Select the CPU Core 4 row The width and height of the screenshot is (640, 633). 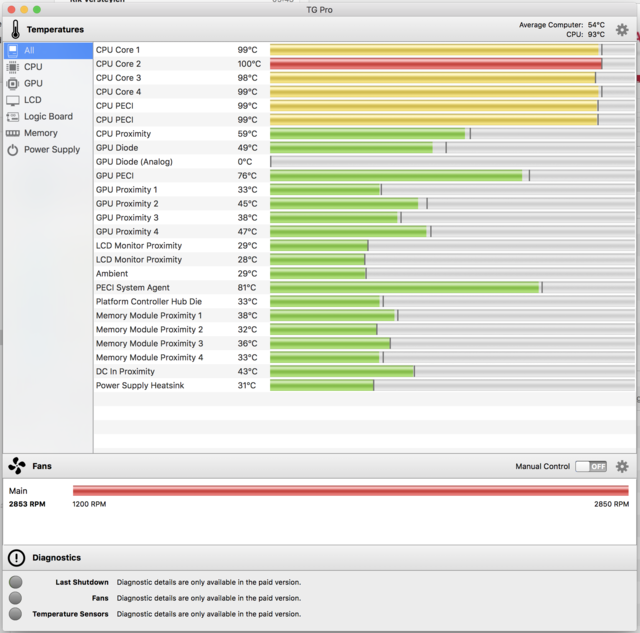tap(364, 92)
